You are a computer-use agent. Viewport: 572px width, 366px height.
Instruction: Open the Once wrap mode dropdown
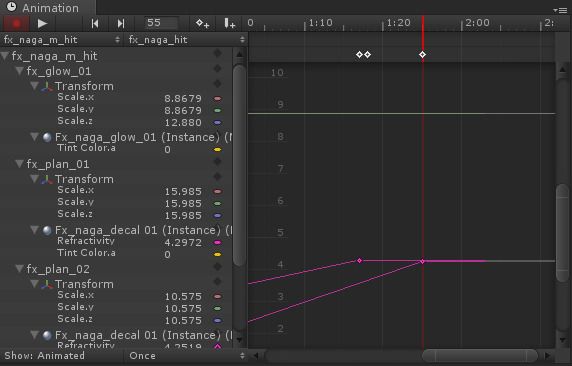pos(186,355)
